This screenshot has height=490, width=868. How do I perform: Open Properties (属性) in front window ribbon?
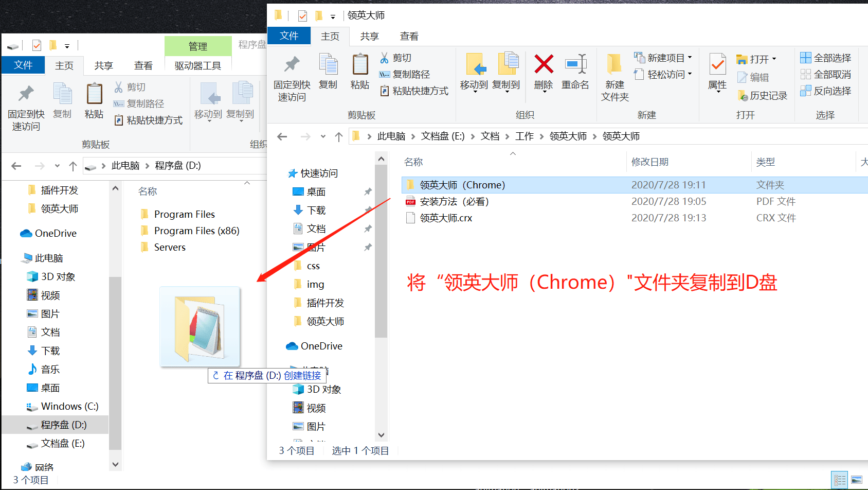pyautogui.click(x=717, y=73)
